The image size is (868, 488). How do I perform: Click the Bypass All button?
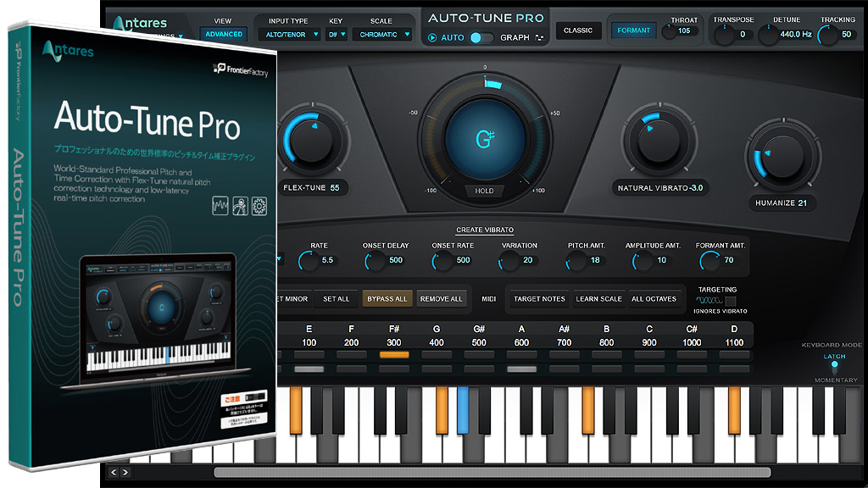click(x=387, y=299)
